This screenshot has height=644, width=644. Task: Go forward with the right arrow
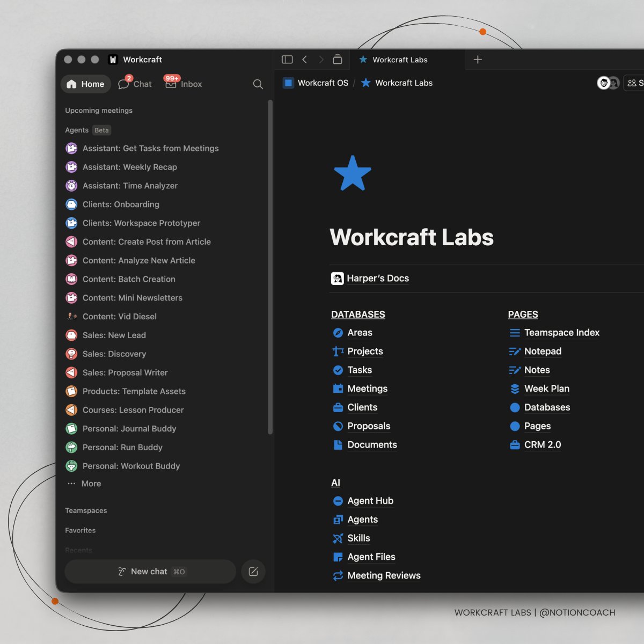tap(321, 60)
